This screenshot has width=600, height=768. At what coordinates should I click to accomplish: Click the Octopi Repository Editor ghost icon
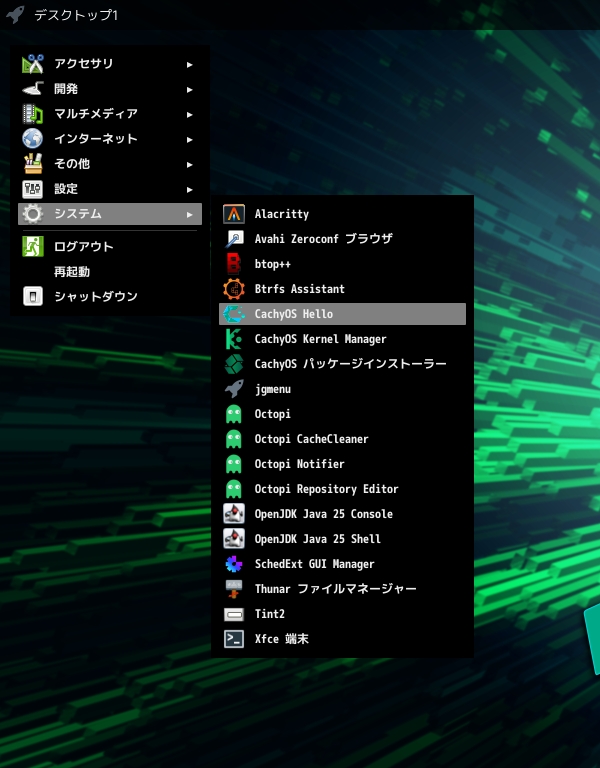(x=234, y=489)
